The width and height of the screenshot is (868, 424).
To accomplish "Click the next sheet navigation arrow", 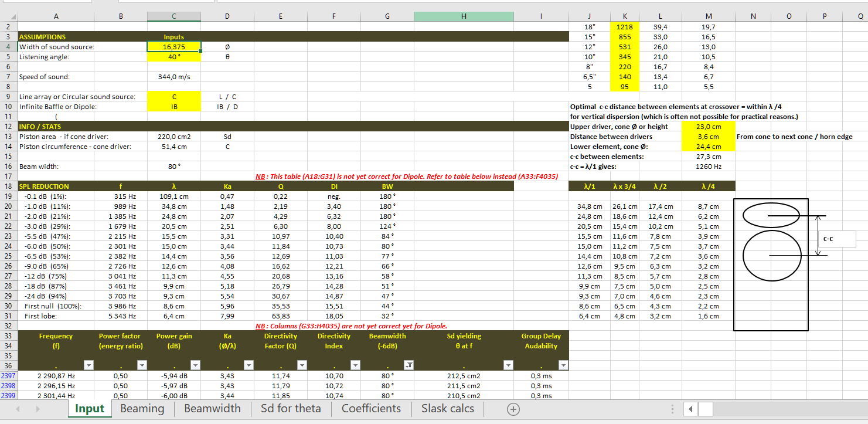I will 39,409.
